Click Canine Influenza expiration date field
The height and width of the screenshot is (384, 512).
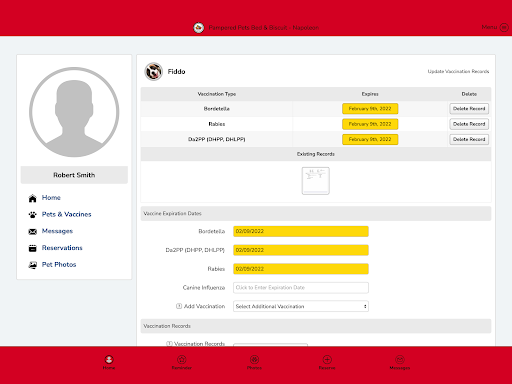[301, 288]
